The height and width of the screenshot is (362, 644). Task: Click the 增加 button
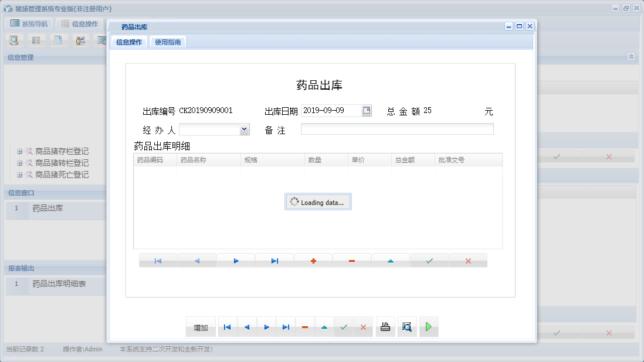click(200, 327)
